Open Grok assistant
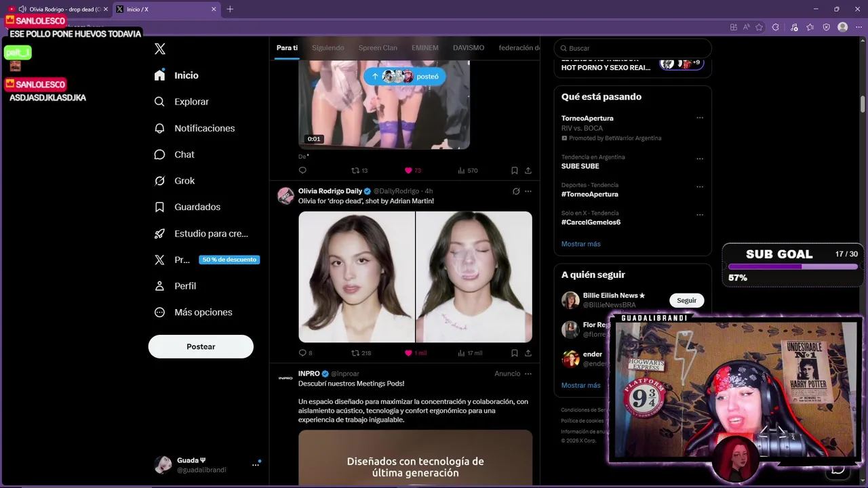The width and height of the screenshot is (868, 488). [x=174, y=181]
